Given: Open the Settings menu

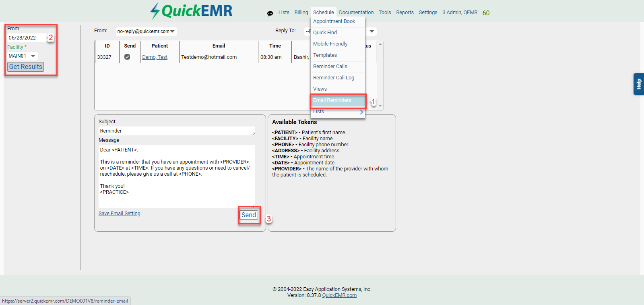Looking at the screenshot, I should click(x=428, y=12).
